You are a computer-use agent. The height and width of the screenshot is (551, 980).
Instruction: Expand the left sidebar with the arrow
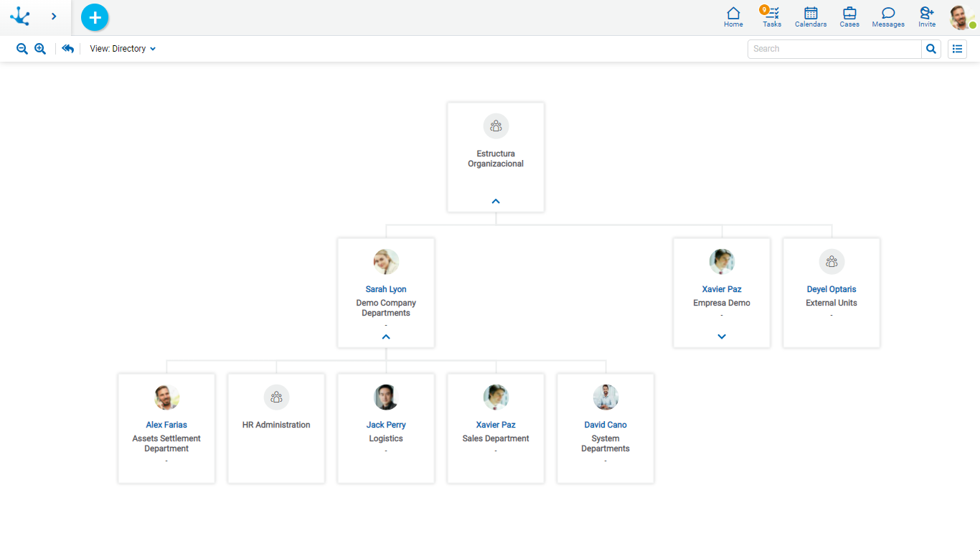[x=54, y=16]
